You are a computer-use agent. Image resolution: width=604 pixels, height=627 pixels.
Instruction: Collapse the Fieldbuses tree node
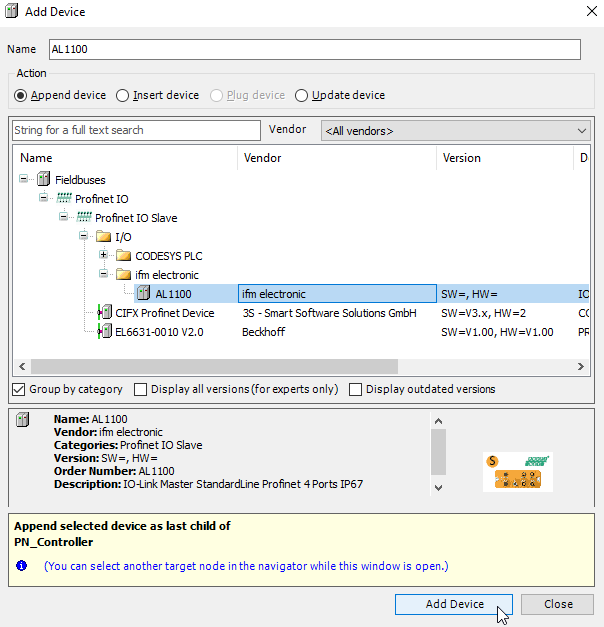(x=24, y=180)
